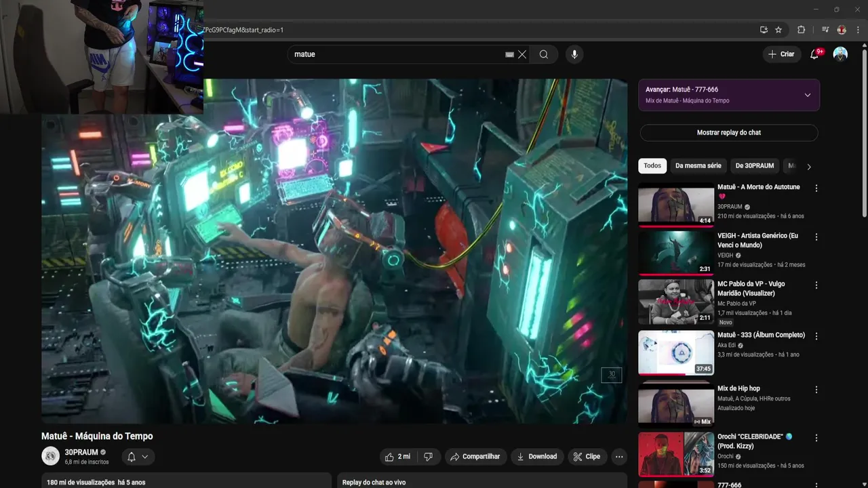Click the search magnifier button
This screenshot has height=488, width=868.
point(544,54)
